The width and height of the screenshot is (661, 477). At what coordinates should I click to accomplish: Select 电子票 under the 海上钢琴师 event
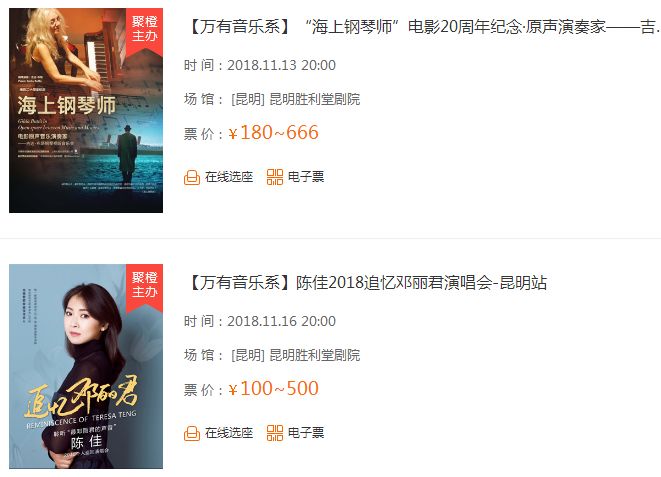point(306,177)
